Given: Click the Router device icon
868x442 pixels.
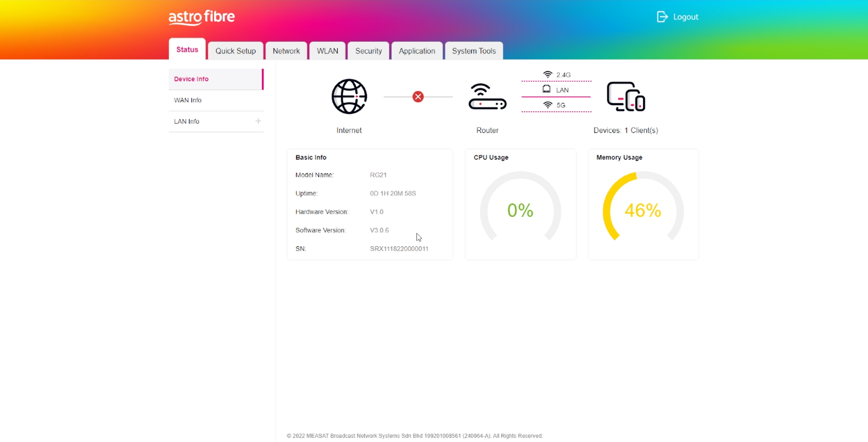Looking at the screenshot, I should (487, 97).
